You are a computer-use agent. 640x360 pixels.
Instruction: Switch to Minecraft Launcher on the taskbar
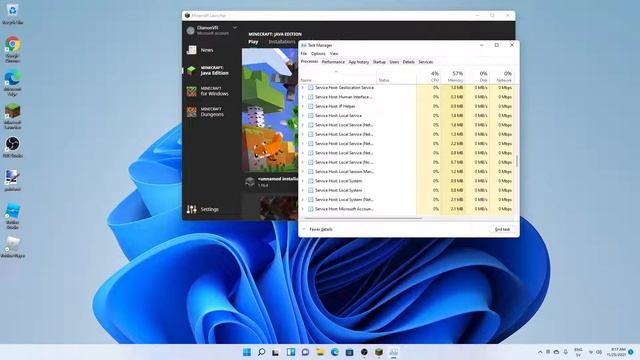tap(379, 352)
